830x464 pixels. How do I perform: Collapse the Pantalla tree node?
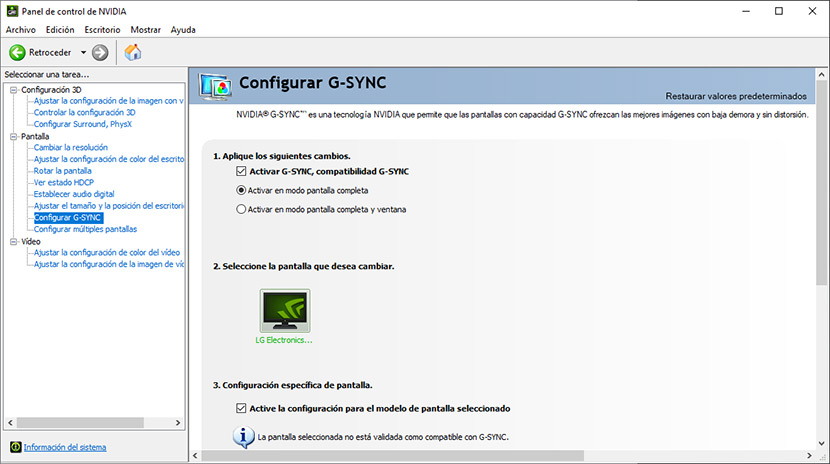coord(13,136)
